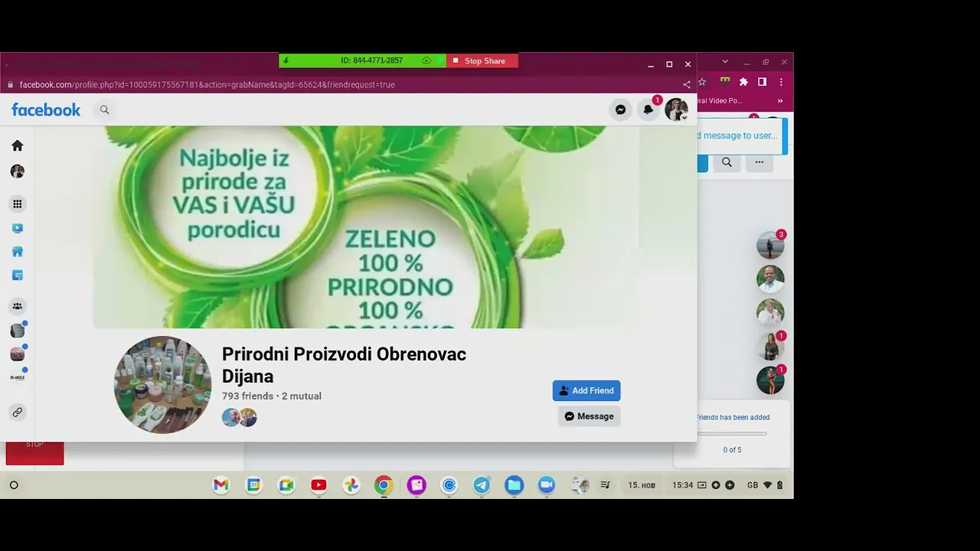The image size is (980, 551).
Task: Click search button in background window
Action: (727, 162)
